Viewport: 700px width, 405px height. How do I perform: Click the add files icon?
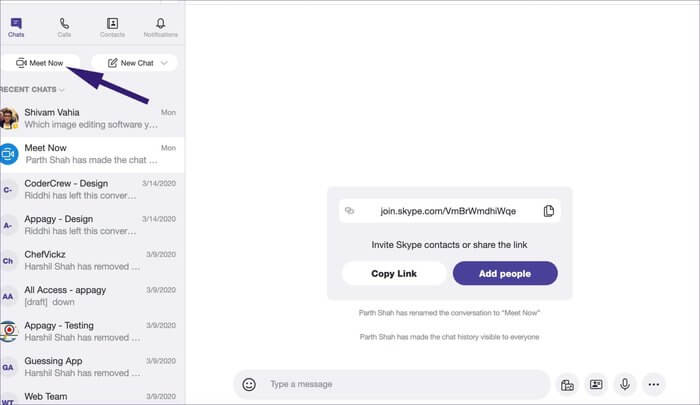coord(567,384)
